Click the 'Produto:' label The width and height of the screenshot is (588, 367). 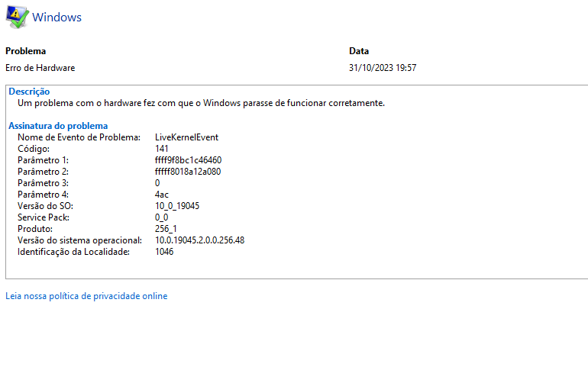click(35, 229)
